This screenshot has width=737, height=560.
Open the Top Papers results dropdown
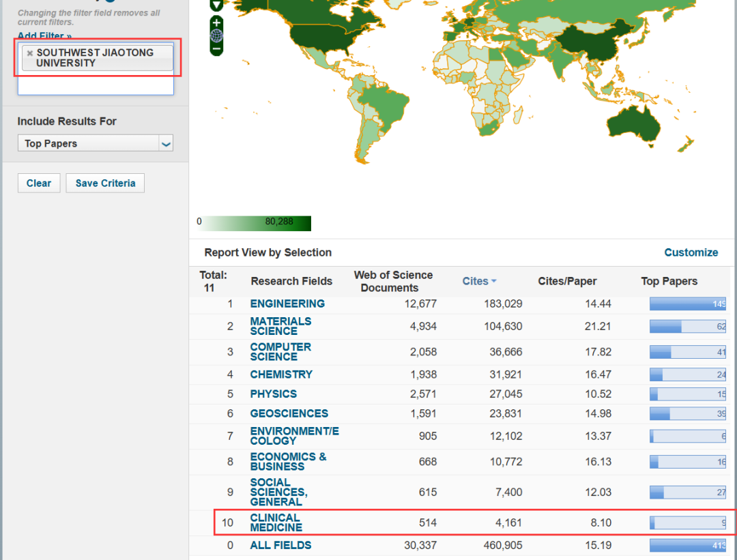pos(96,143)
